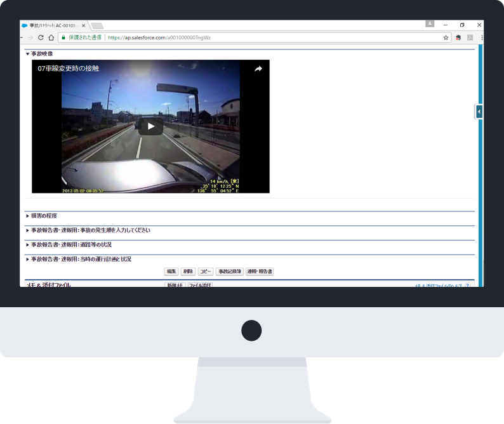The image size is (504, 424).
Task: Open the メモ & 添付ファイルのヘルプ link
Action: pos(439,285)
